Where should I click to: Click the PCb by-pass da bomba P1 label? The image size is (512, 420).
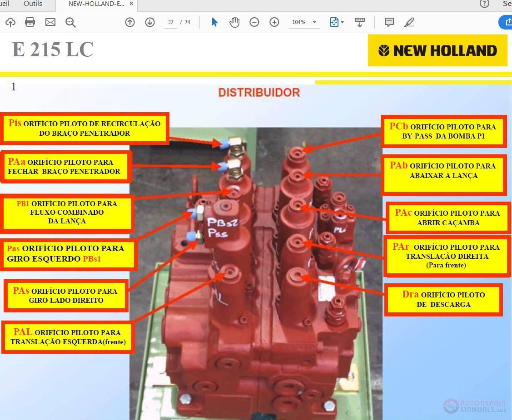(444, 131)
